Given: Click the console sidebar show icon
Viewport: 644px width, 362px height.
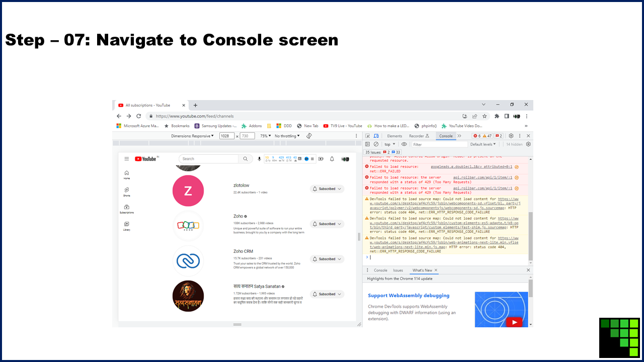Looking at the screenshot, I should pyautogui.click(x=367, y=144).
